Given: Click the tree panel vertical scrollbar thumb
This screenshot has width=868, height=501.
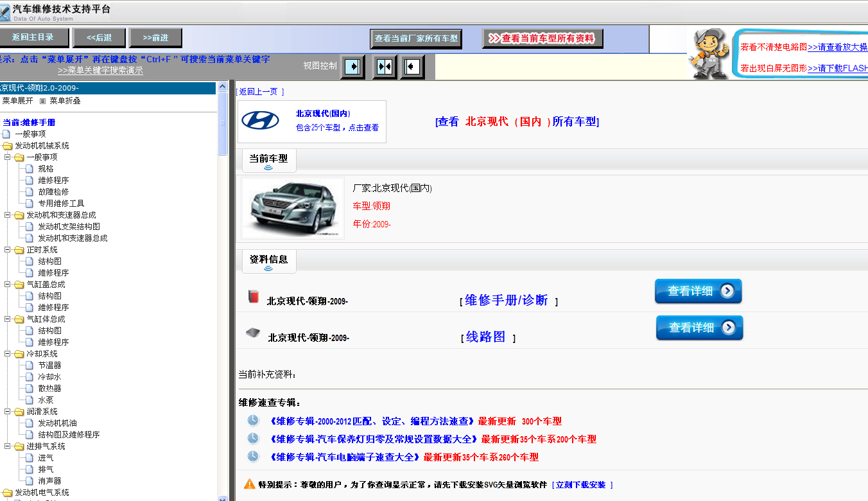Looking at the screenshot, I should pyautogui.click(x=223, y=123).
